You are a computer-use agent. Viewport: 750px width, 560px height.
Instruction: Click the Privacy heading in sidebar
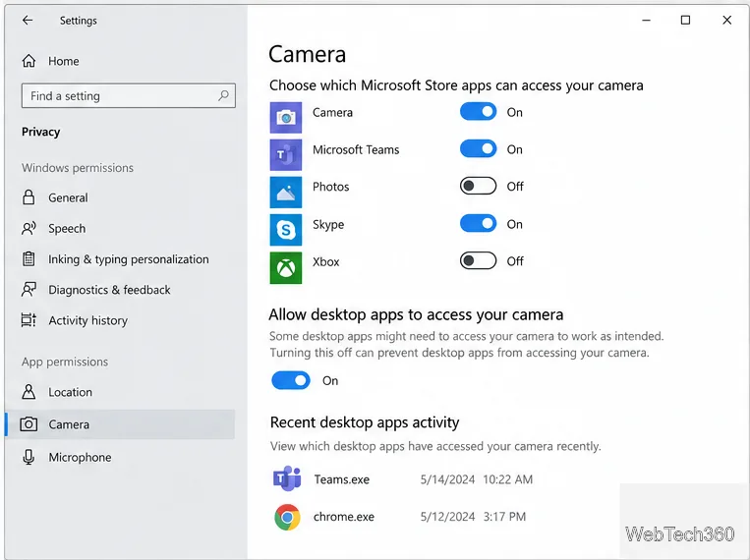tap(40, 132)
